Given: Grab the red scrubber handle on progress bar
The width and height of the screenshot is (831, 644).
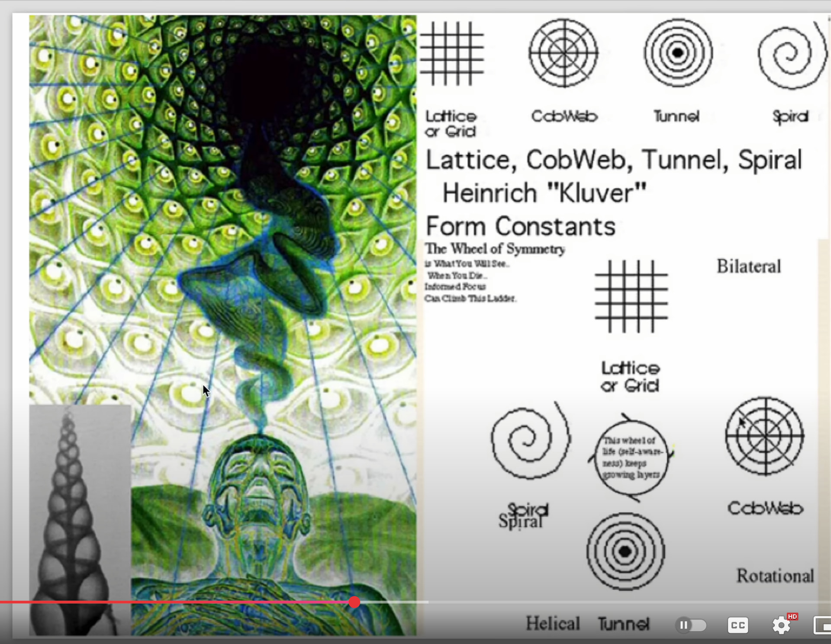Looking at the screenshot, I should click(x=354, y=602).
